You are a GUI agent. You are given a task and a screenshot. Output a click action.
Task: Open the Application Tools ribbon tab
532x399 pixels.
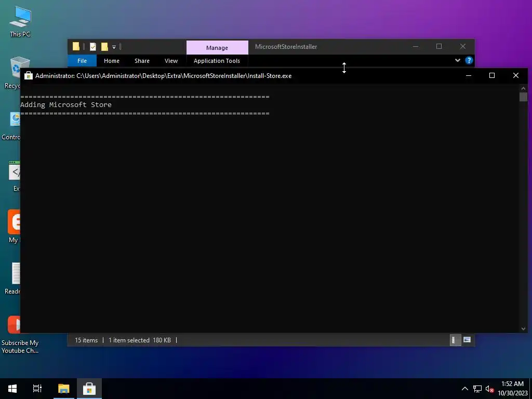click(217, 61)
